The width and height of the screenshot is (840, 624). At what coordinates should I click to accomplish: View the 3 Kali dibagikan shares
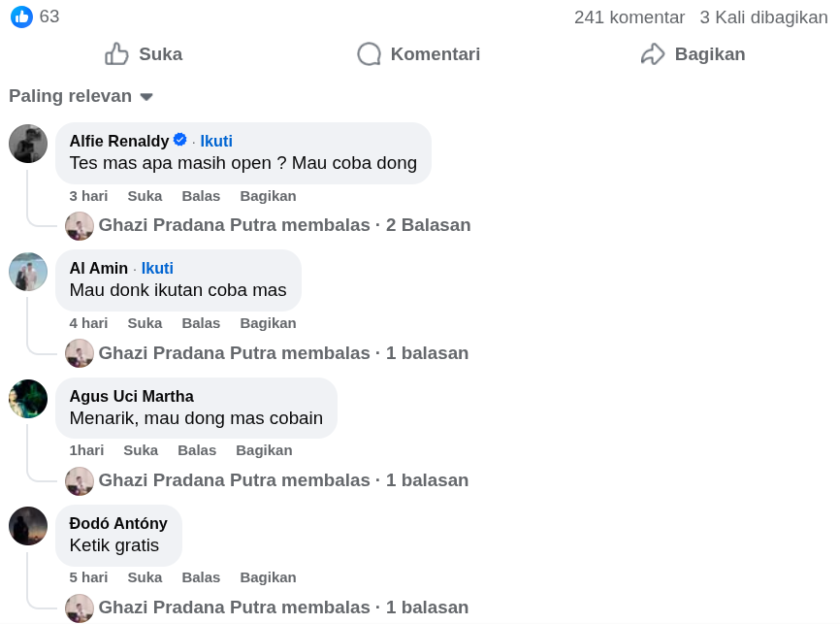763,17
